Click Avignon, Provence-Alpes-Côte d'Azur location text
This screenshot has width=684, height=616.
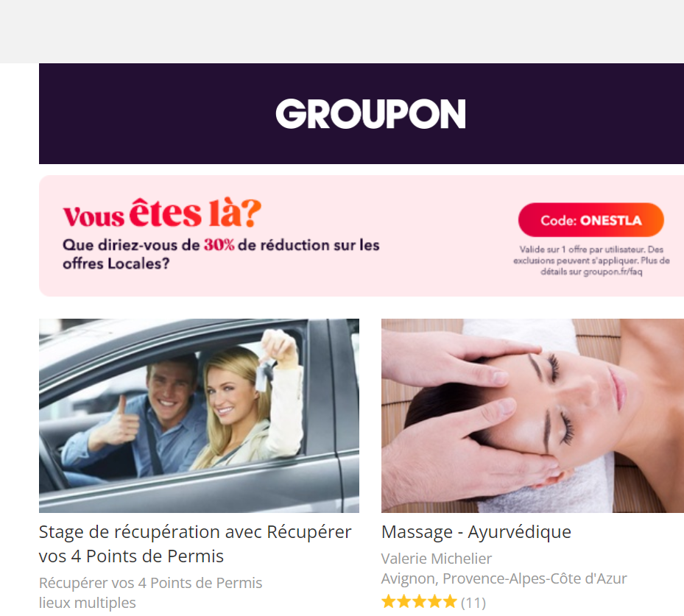click(x=504, y=578)
